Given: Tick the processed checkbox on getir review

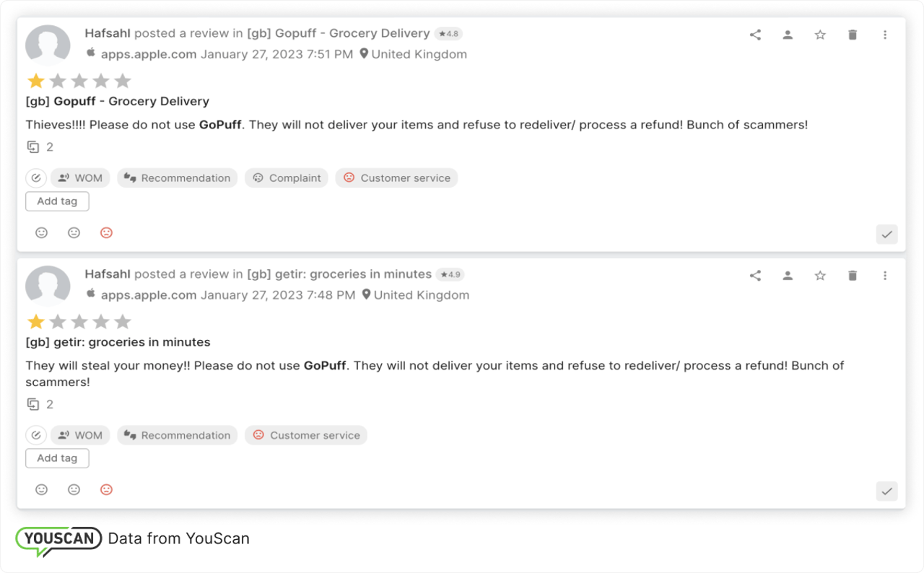Looking at the screenshot, I should click(886, 491).
